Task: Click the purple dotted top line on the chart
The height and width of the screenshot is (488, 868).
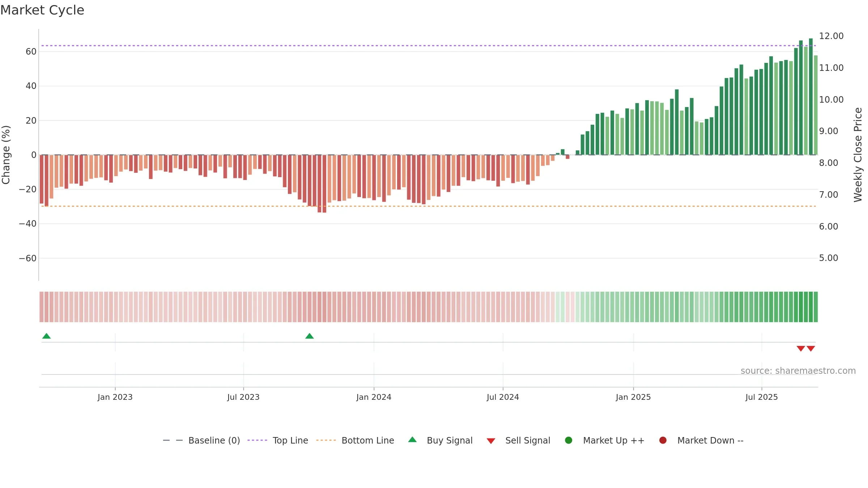Action: pyautogui.click(x=429, y=46)
